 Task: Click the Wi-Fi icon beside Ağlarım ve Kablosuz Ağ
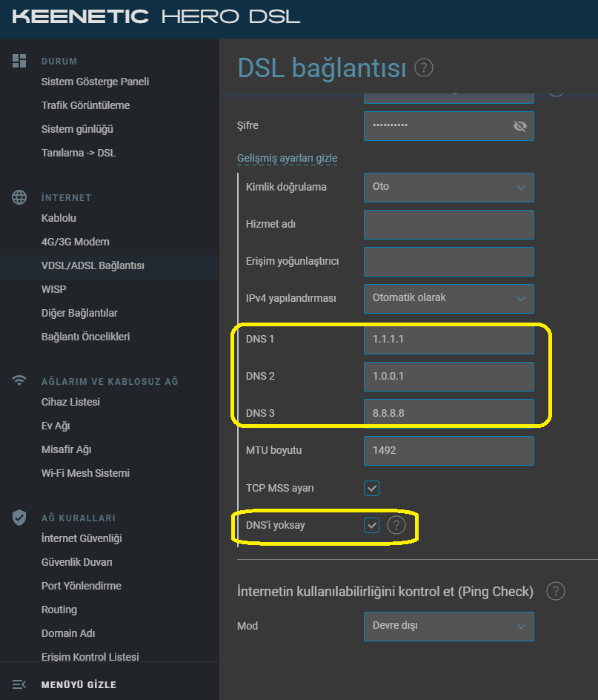click(19, 380)
